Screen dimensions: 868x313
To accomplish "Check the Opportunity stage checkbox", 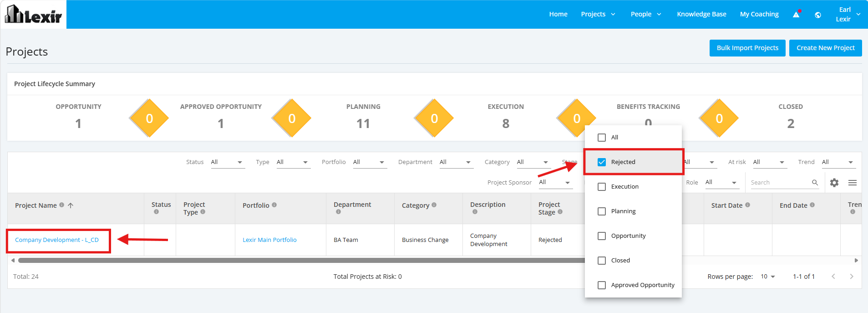I will [602, 236].
